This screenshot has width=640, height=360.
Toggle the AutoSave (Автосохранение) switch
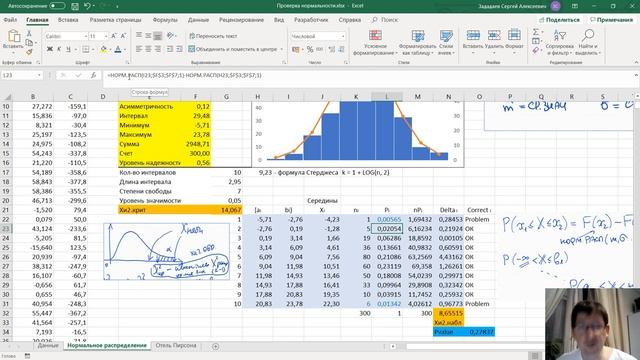57,6
